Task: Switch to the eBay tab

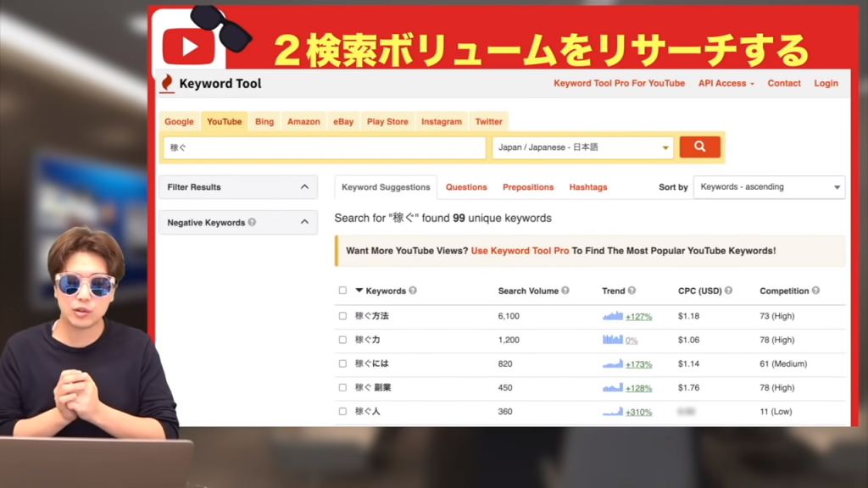Action: (x=343, y=121)
